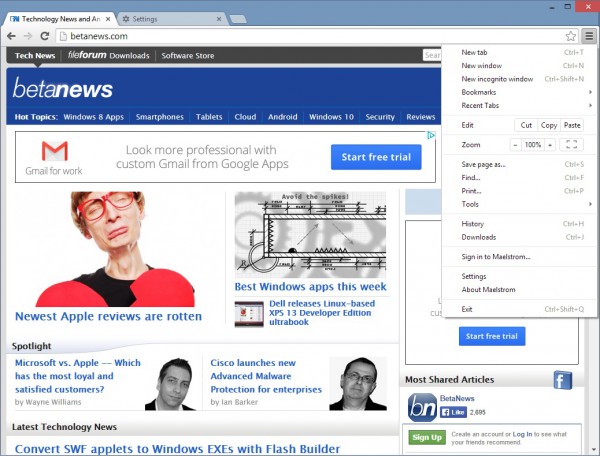Image resolution: width=600 pixels, height=456 pixels.
Task: Toggle fullscreen from the Zoom row
Action: pos(571,145)
